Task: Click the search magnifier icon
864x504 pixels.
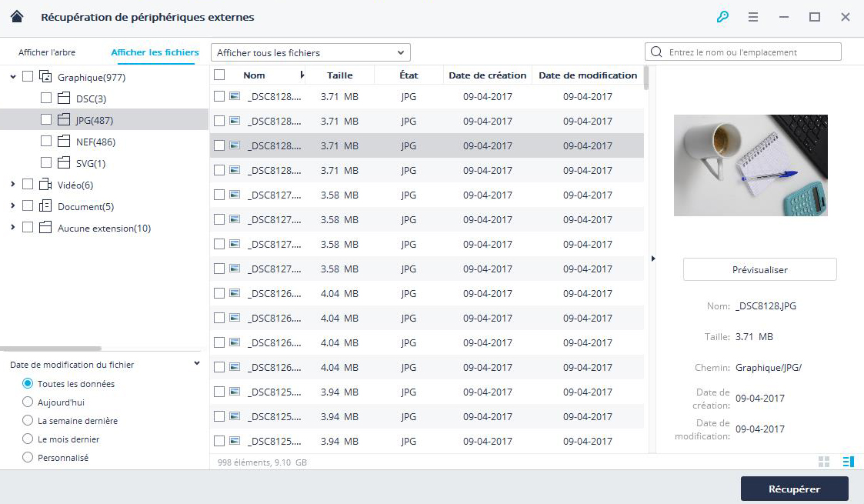Action: coord(656,52)
